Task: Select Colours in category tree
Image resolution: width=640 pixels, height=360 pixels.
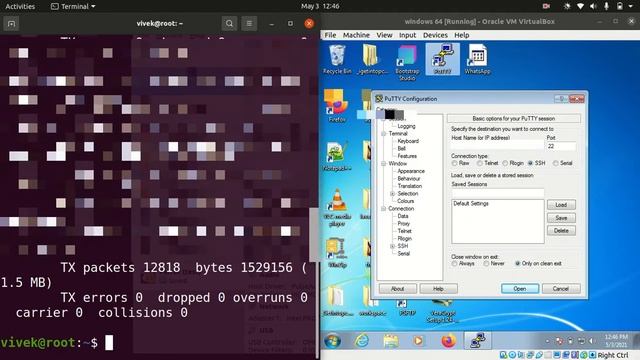Action: click(x=405, y=201)
